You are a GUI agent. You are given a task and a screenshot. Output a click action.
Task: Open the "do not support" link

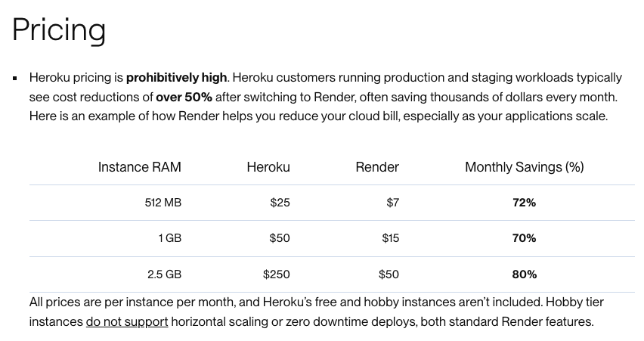coord(127,321)
